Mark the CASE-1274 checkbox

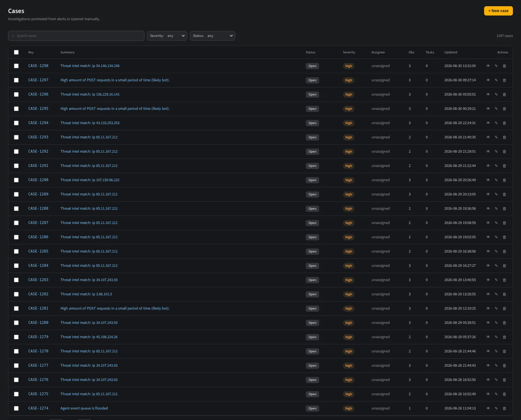(16, 408)
